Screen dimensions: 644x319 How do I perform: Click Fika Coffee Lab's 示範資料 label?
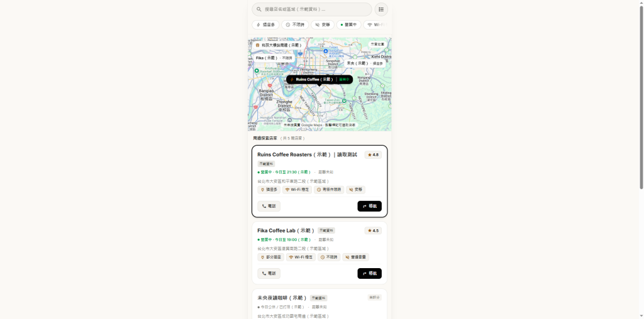[x=326, y=230]
